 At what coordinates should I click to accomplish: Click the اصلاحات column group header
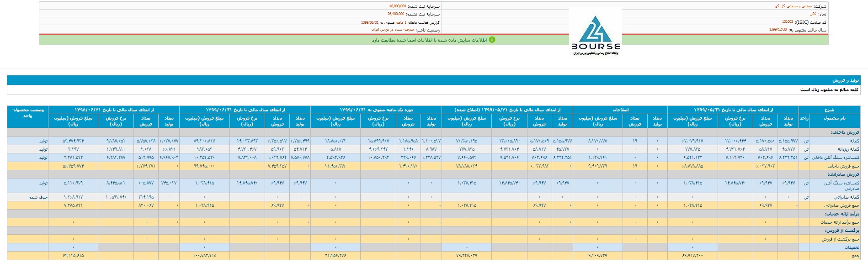point(620,110)
